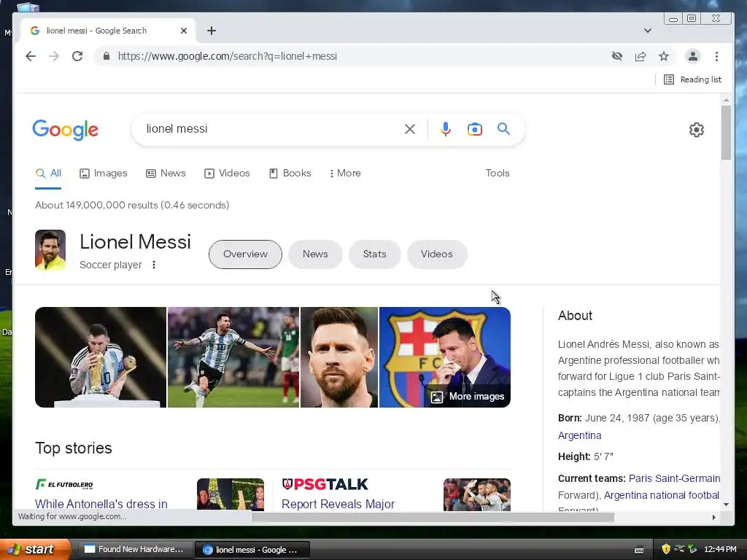Click the on-screen keyboard tray icon

click(639, 550)
